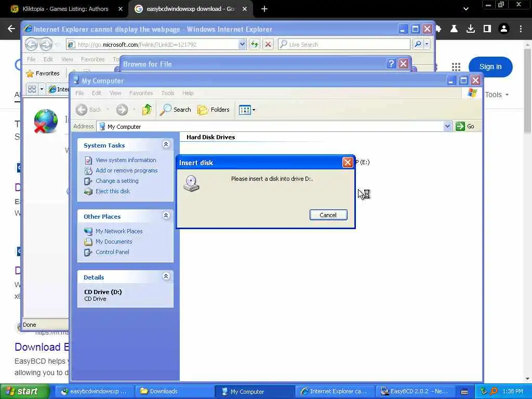
Task: Open File menu in My Computer
Action: click(79, 93)
